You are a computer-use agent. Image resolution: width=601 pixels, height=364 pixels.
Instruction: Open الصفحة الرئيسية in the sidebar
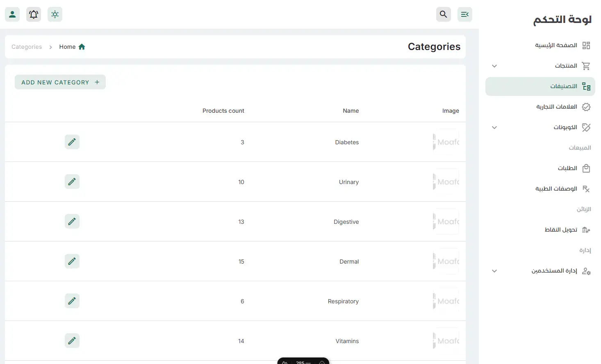pyautogui.click(x=540, y=45)
